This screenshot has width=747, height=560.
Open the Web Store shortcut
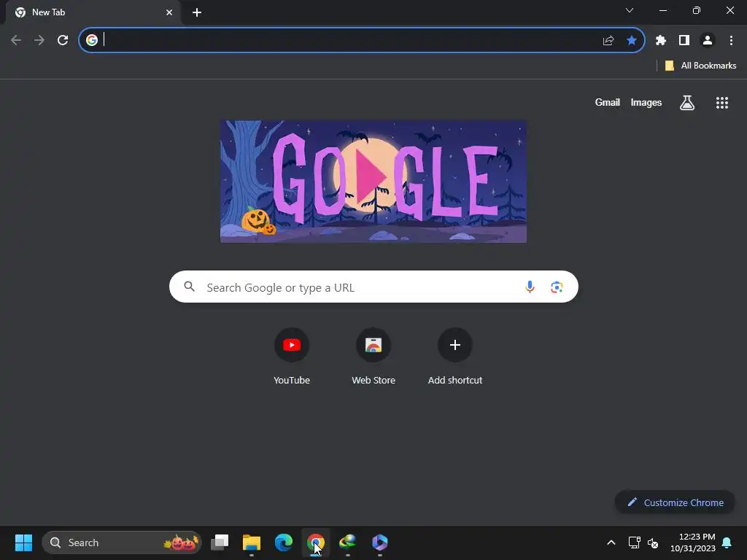pyautogui.click(x=373, y=356)
